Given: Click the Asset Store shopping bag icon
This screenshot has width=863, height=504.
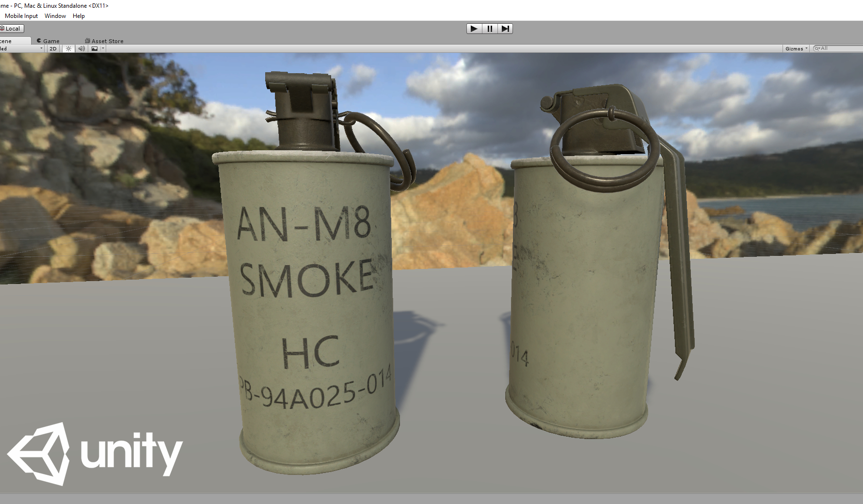Looking at the screenshot, I should pos(87,41).
